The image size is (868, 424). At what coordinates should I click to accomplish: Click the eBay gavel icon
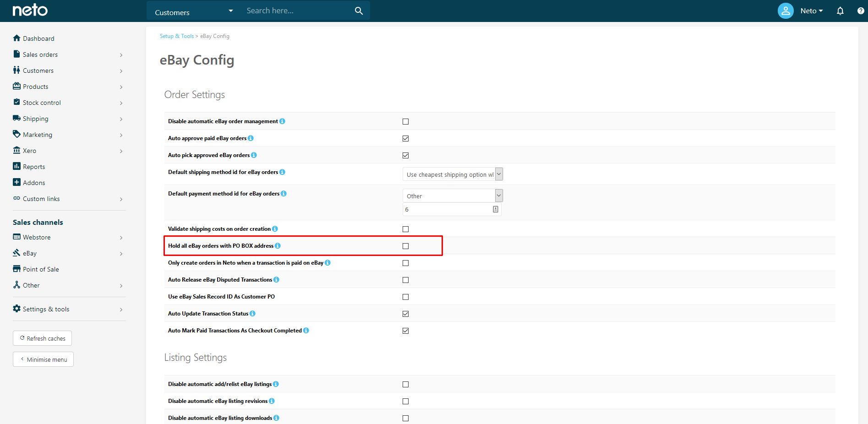[x=17, y=253]
